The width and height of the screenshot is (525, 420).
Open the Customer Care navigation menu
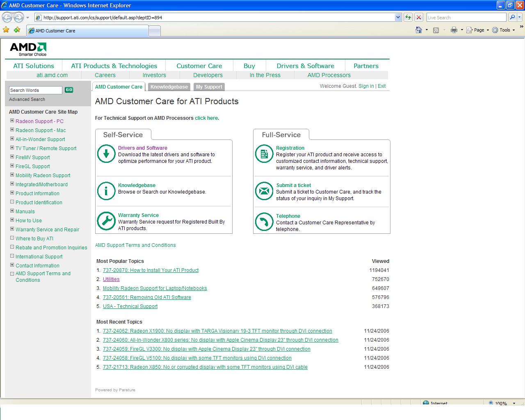coord(199,66)
